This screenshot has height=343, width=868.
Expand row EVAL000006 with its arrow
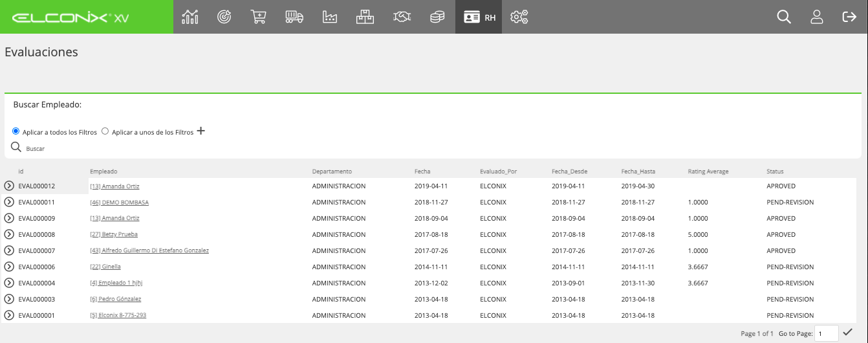[9, 267]
